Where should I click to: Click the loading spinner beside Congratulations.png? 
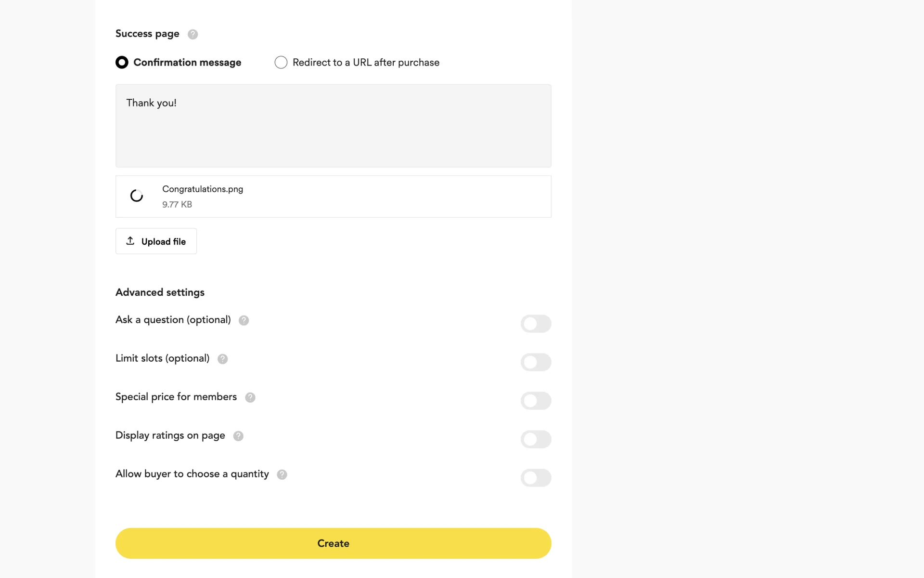137,196
